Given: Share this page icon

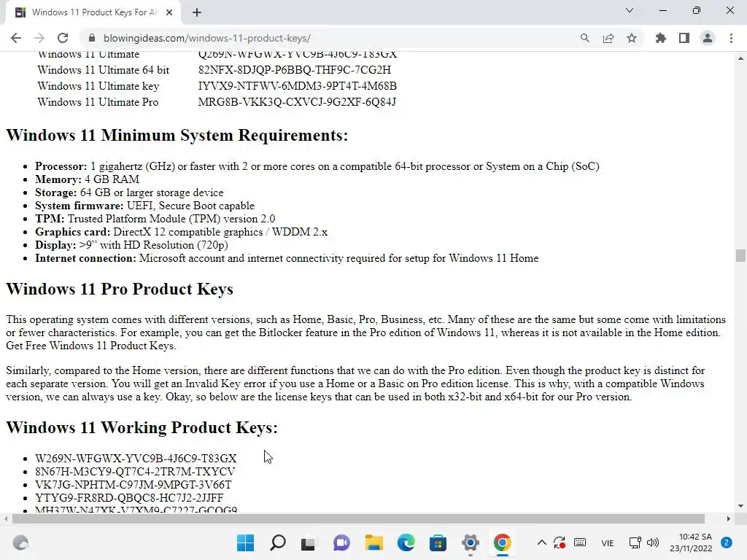Looking at the screenshot, I should (608, 38).
